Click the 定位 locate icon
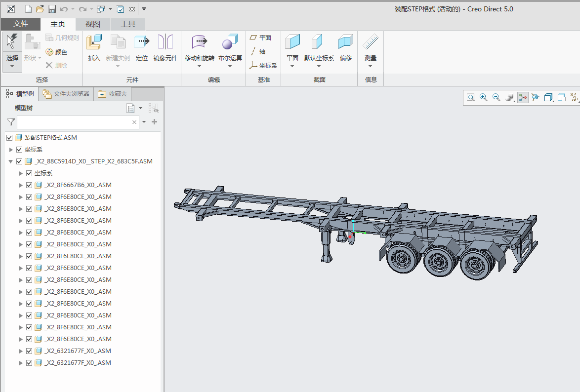Image resolution: width=580 pixels, height=392 pixels. point(142,42)
